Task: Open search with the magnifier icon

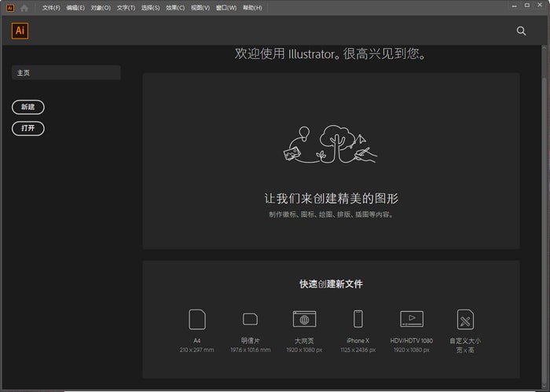Action: pos(521,31)
